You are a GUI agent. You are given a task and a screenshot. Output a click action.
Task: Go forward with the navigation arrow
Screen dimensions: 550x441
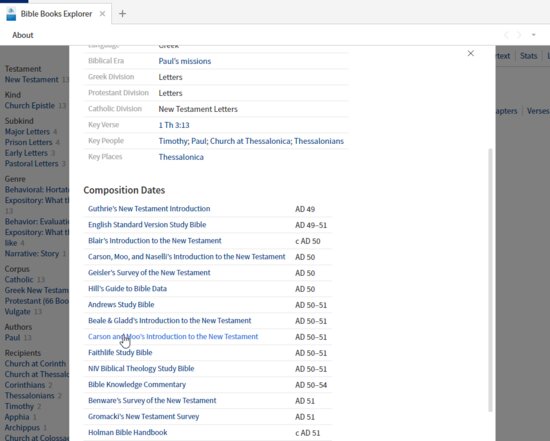pyautogui.click(x=518, y=35)
